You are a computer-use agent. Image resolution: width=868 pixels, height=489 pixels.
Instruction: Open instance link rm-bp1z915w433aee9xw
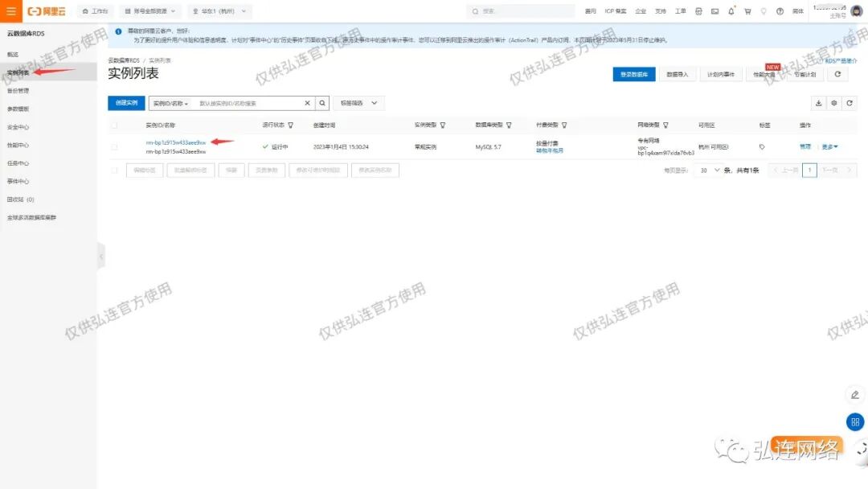click(x=175, y=143)
